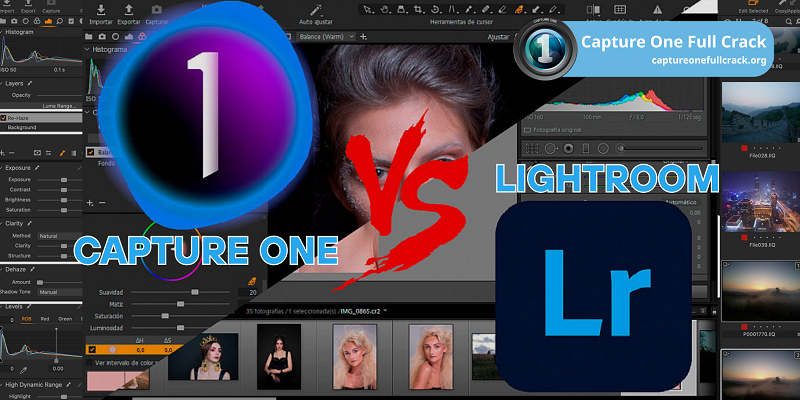Image resolution: width=800 pixels, height=400 pixels.
Task: Select thumbnail above File028.IIQ
Action: pyautogui.click(x=760, y=112)
